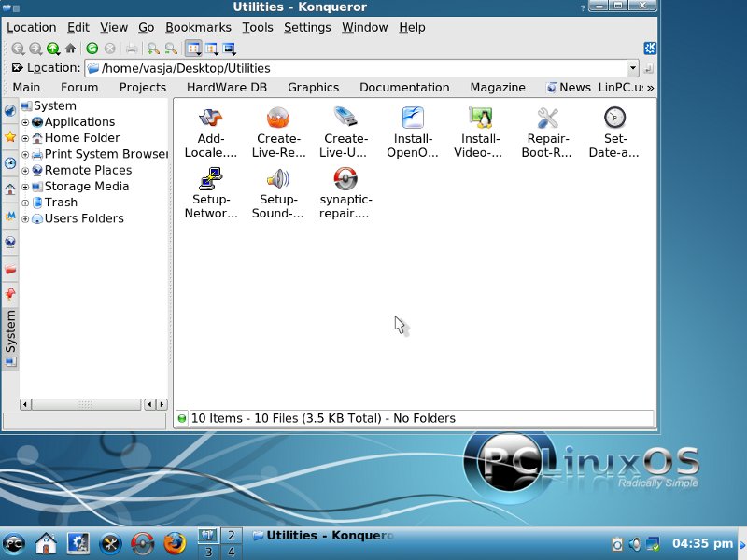Toggle the System sidebar tab
The width and height of the screenshot is (747, 560).
10,330
